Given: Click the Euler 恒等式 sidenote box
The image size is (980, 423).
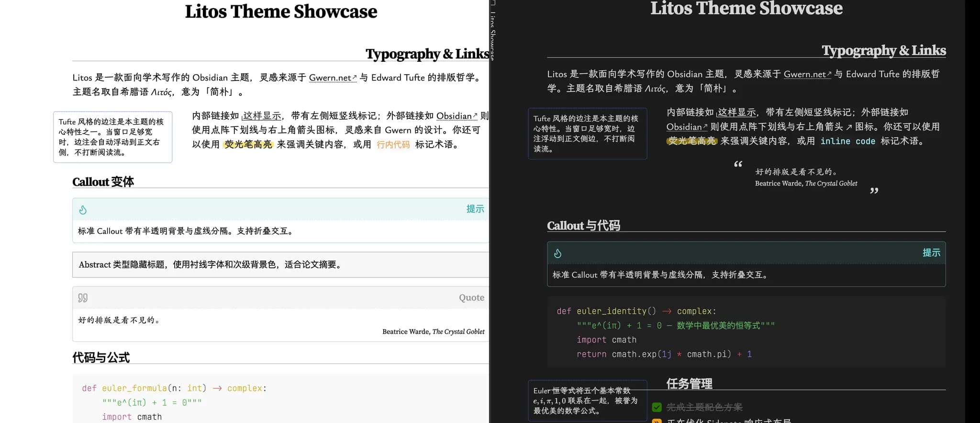Looking at the screenshot, I should point(587,400).
